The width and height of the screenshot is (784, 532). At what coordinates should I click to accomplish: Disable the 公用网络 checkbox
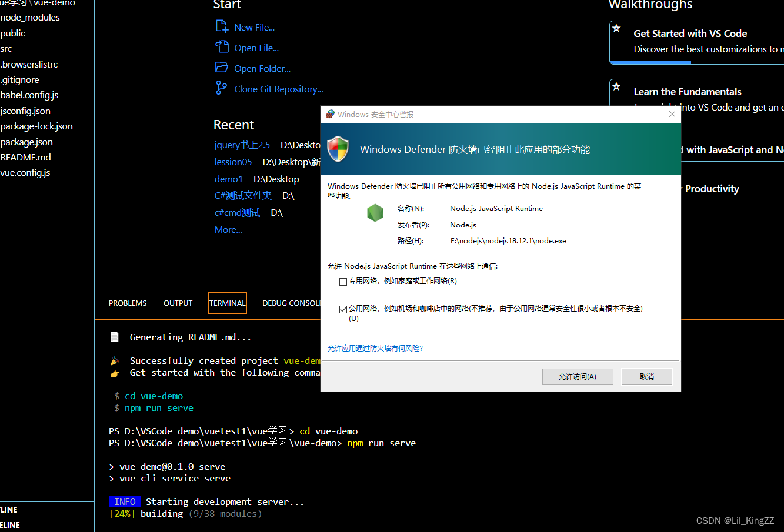coord(343,309)
